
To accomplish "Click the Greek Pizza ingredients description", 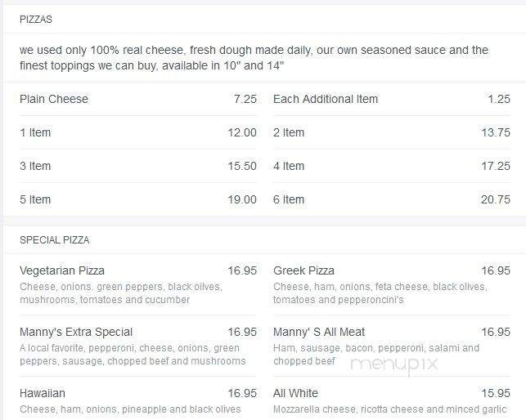I will click(x=380, y=293).
